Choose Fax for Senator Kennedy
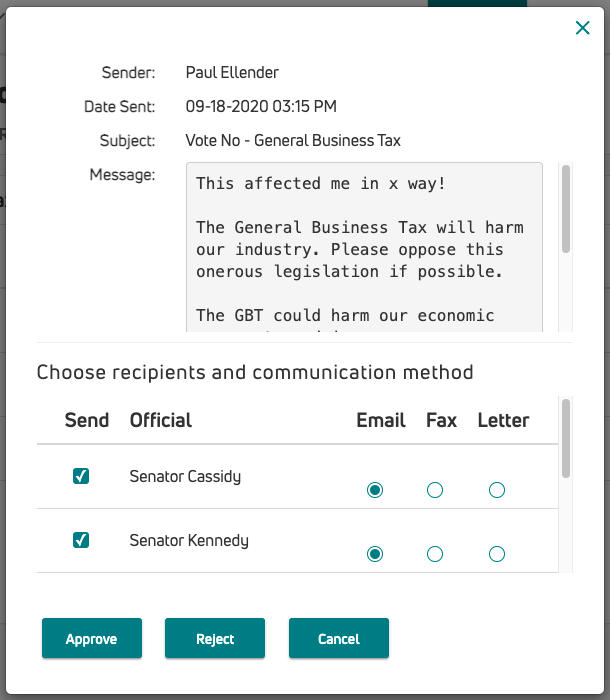The width and height of the screenshot is (610, 700). (435, 554)
